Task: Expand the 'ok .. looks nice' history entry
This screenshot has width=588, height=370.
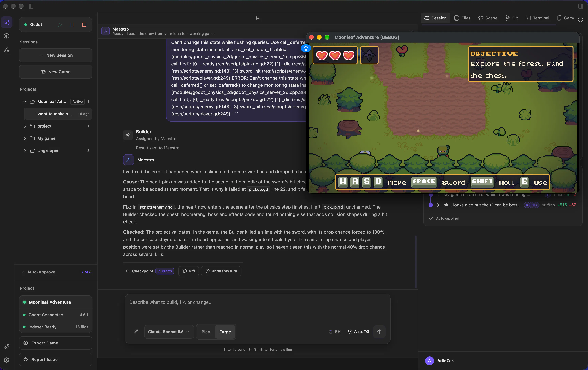Action: [x=438, y=205]
